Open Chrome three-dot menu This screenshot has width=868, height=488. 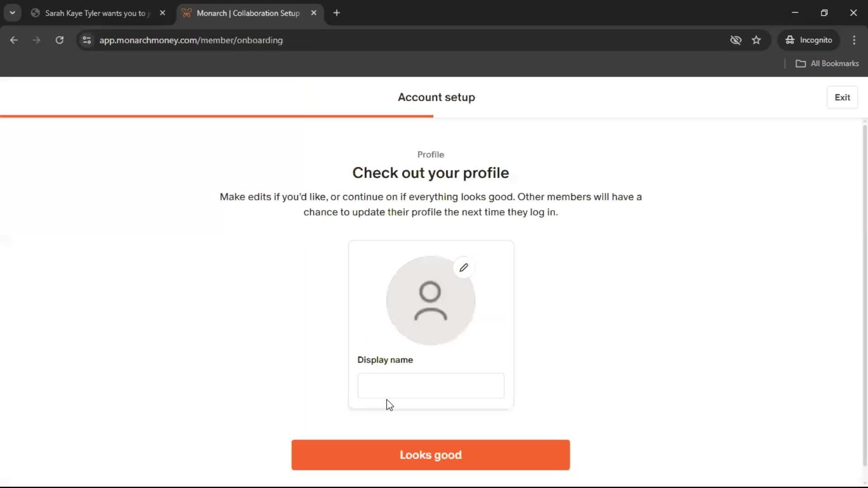click(854, 40)
